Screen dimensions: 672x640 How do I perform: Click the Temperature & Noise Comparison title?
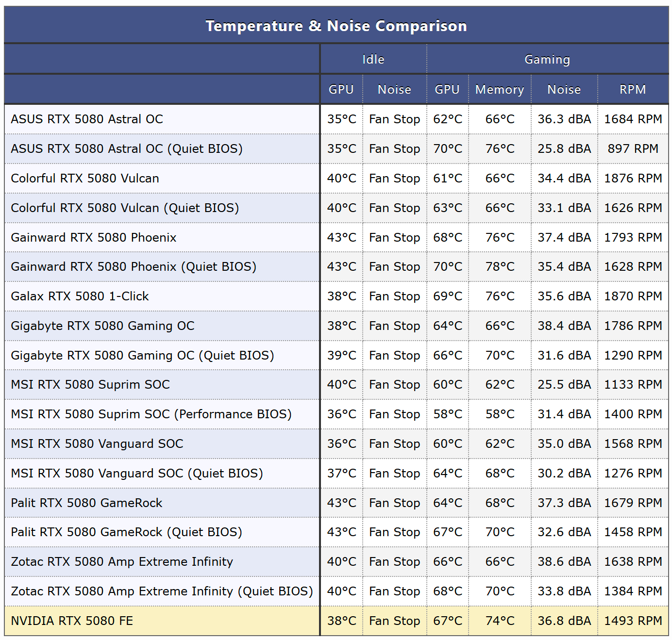click(x=336, y=26)
